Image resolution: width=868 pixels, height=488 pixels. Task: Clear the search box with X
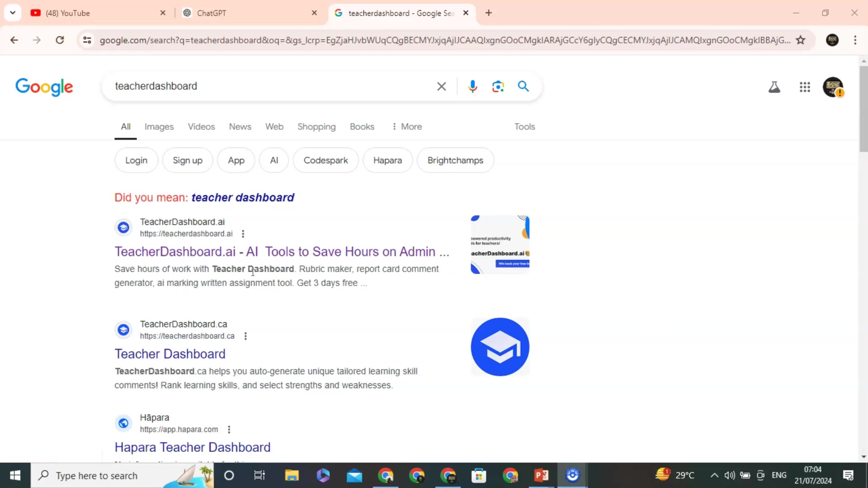(442, 86)
